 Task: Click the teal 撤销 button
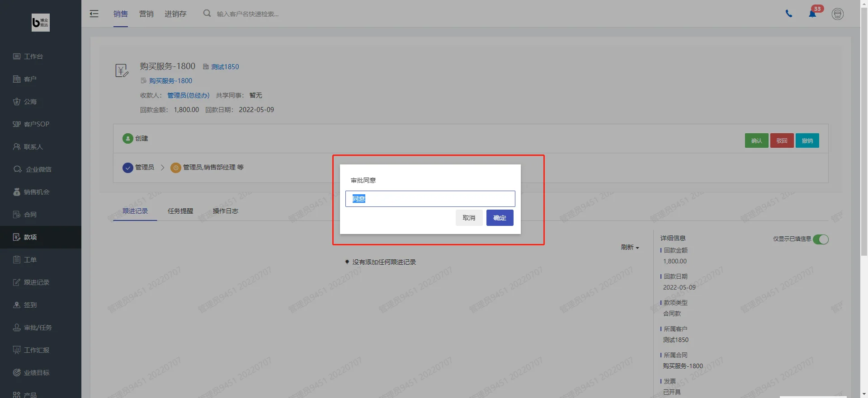click(807, 140)
